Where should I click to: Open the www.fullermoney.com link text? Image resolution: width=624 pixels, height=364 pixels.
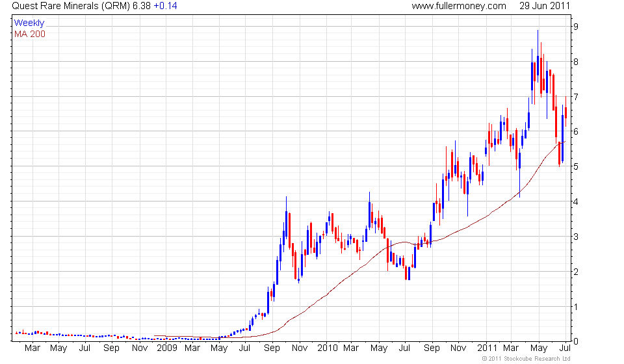point(459,6)
